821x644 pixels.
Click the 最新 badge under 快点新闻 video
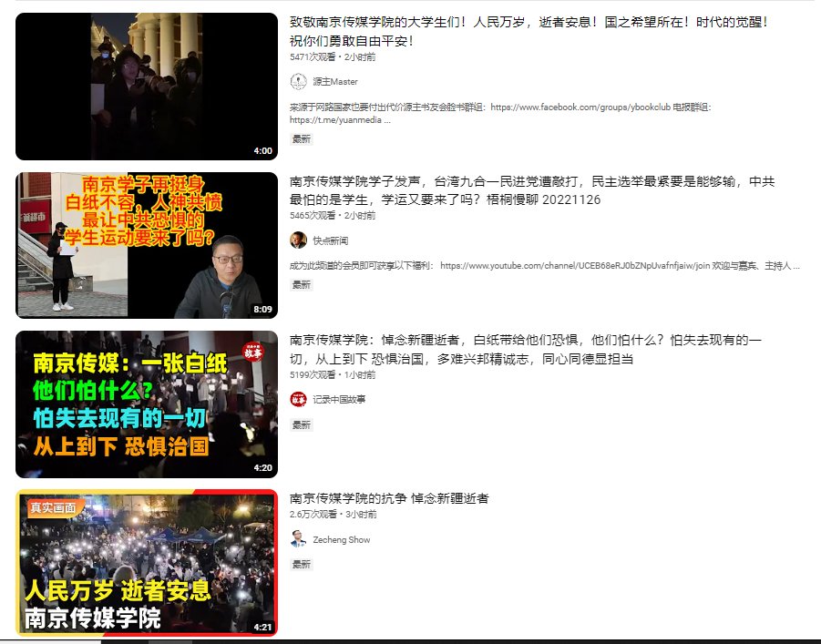pos(302,285)
